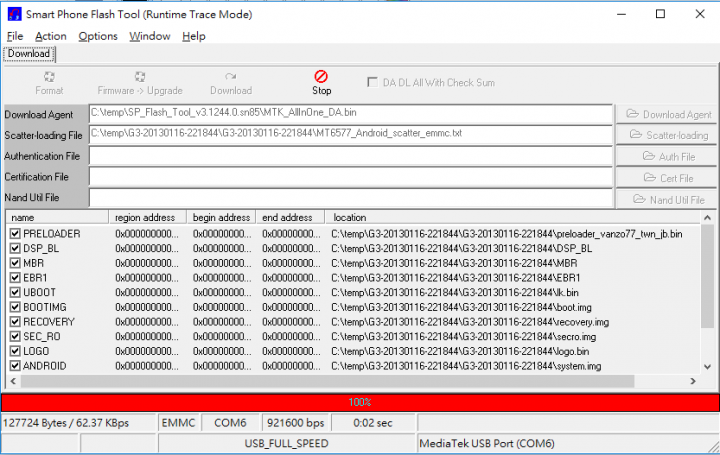
Task: Open the Scatter-loading folder button
Action: click(x=666, y=135)
